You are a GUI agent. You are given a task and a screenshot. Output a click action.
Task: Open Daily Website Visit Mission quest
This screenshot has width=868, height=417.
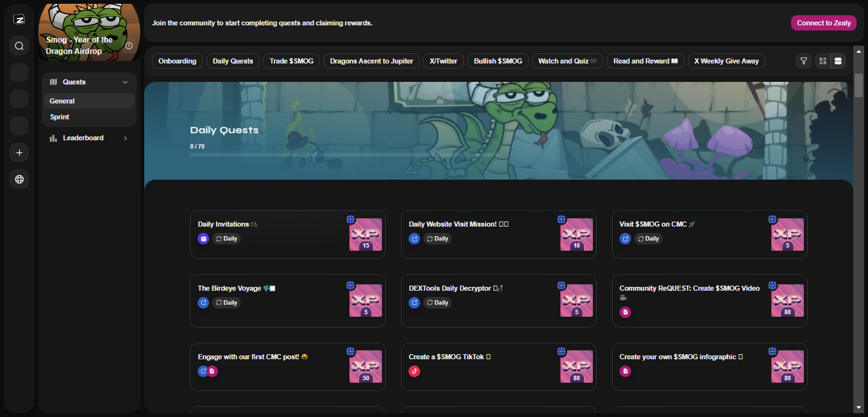coord(498,234)
